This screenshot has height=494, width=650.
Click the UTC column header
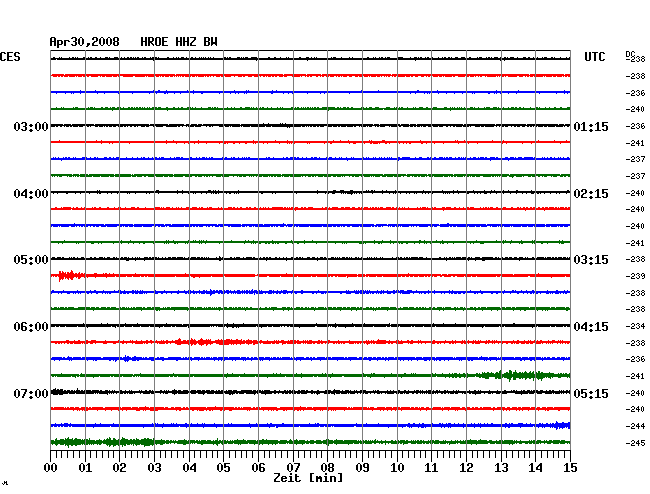click(x=594, y=57)
